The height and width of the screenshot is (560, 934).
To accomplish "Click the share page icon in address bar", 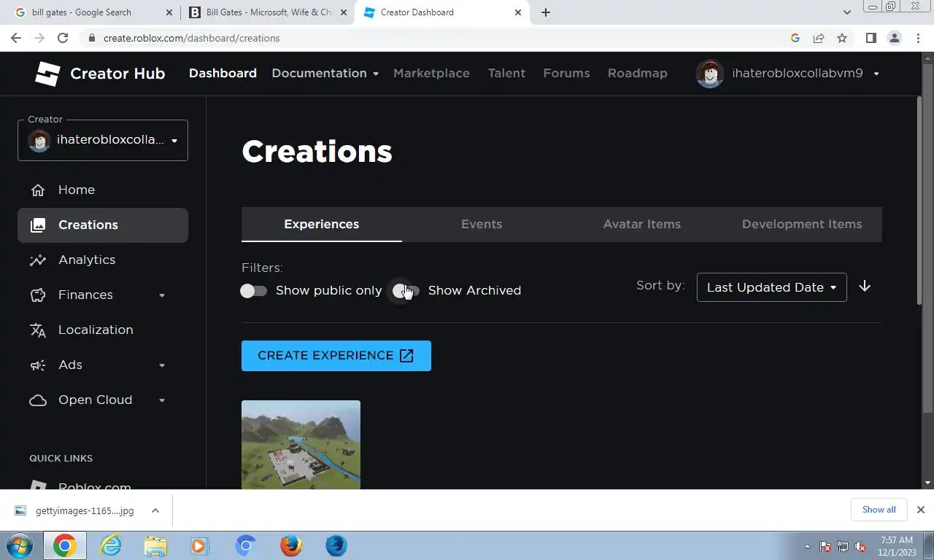I will coord(819,38).
